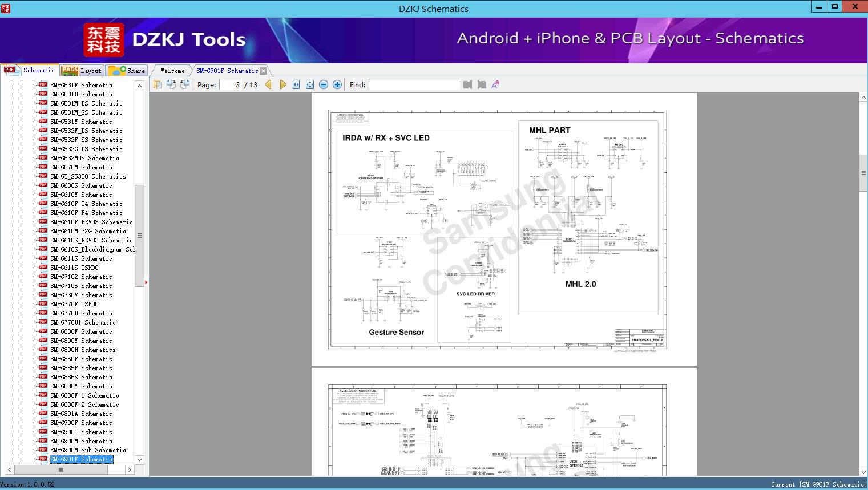Click red panel collapse splitter arrow

point(147,282)
